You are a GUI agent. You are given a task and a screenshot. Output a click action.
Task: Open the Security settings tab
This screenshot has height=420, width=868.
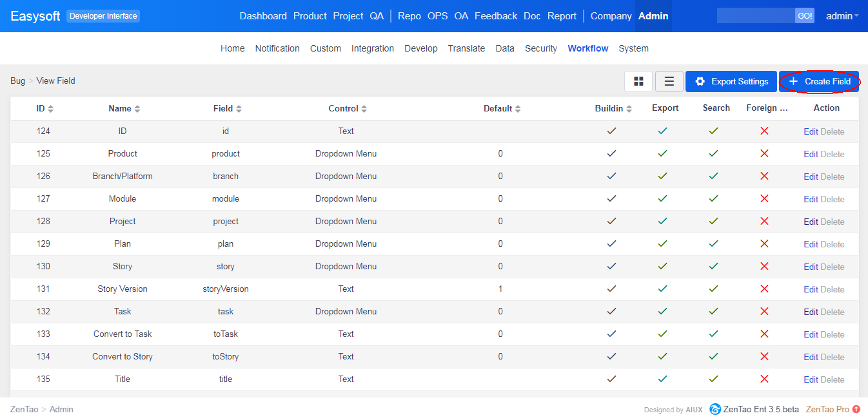point(540,48)
